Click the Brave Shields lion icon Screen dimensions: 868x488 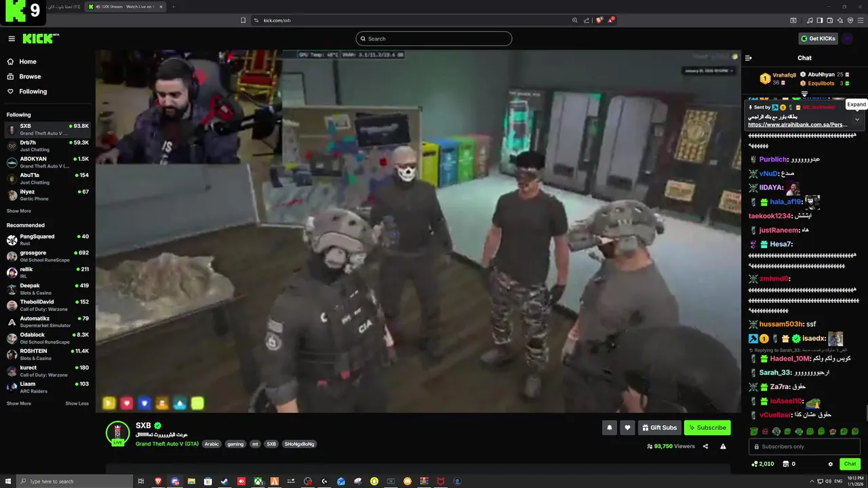[599, 20]
